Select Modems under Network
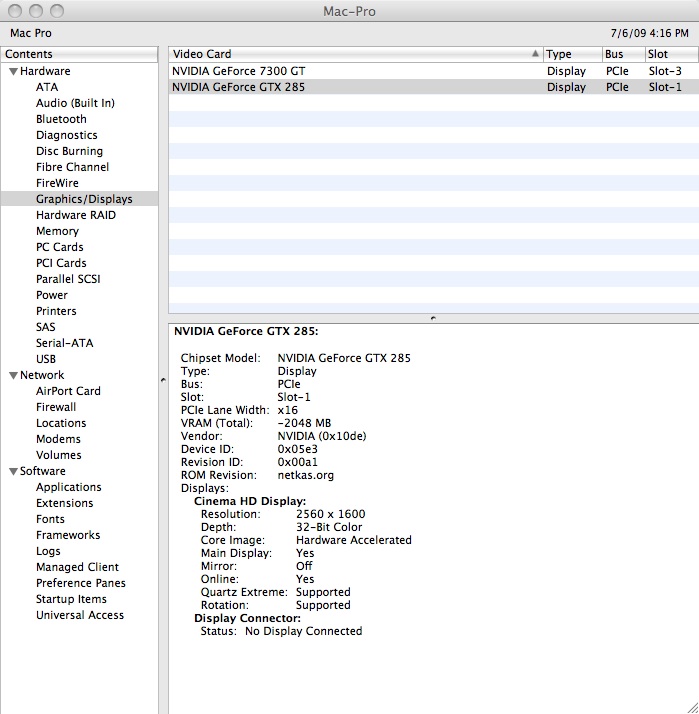 [x=58, y=439]
